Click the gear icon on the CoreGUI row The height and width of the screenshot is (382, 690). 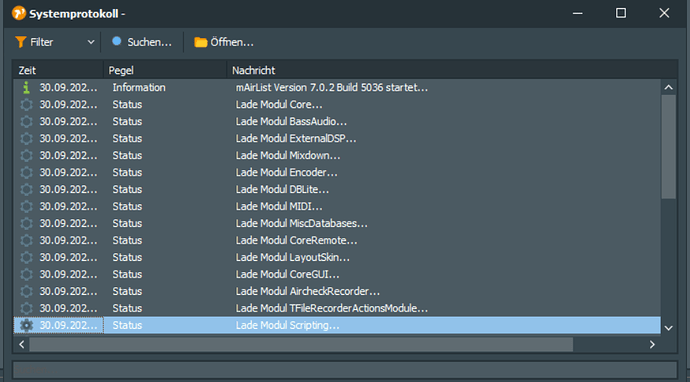[26, 274]
